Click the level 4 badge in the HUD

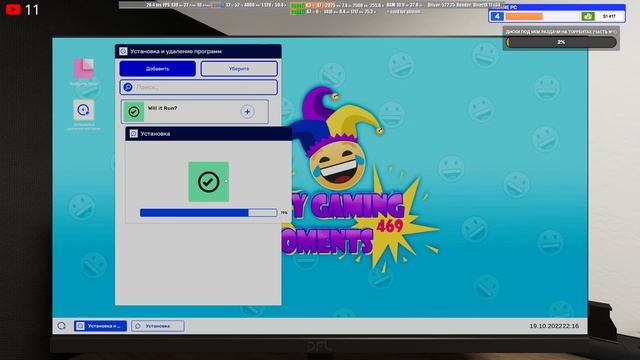pyautogui.click(x=497, y=16)
